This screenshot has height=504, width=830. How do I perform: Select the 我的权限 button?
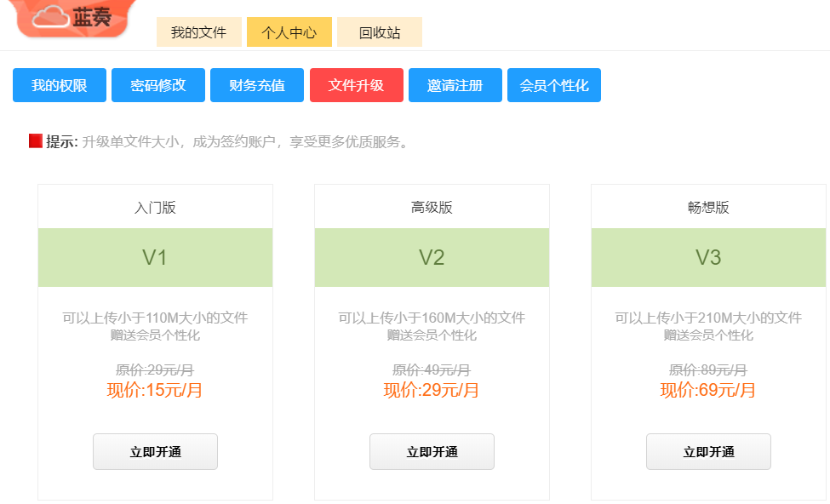pyautogui.click(x=60, y=85)
